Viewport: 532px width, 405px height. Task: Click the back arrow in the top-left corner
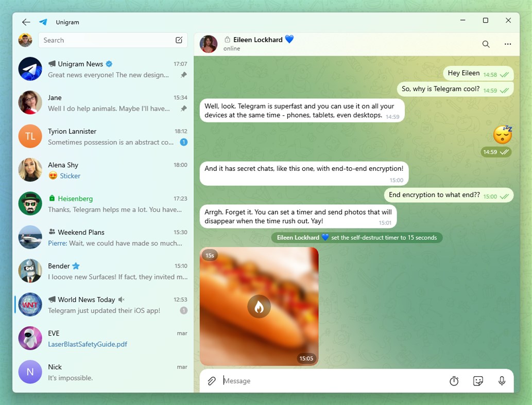coord(26,22)
